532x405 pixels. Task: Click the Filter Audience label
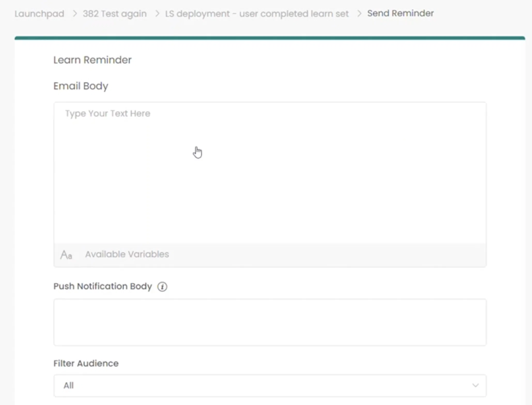(86, 363)
